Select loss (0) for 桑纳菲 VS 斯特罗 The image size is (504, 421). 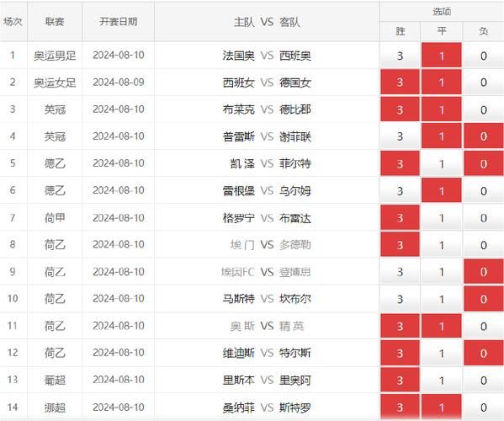[x=484, y=408]
